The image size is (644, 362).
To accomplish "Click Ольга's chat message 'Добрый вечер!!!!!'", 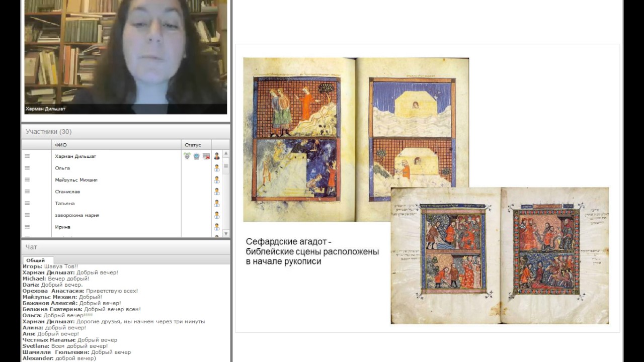I will coord(68,315).
